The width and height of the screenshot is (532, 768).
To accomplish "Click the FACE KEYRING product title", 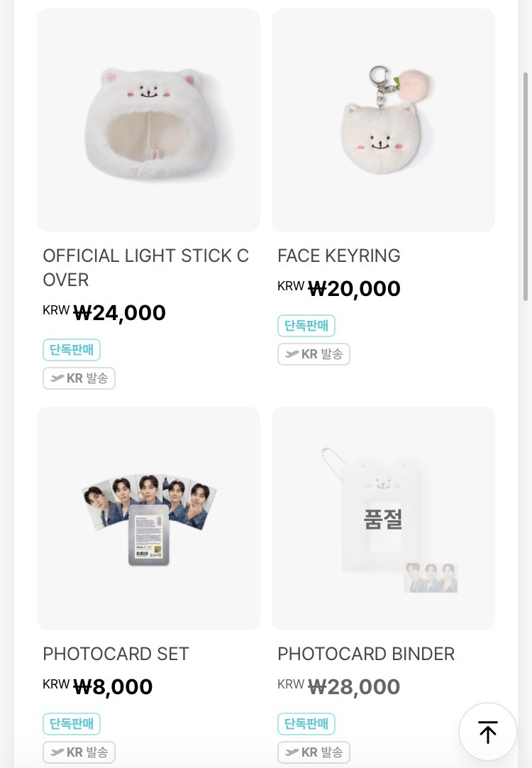I will coord(339,256).
